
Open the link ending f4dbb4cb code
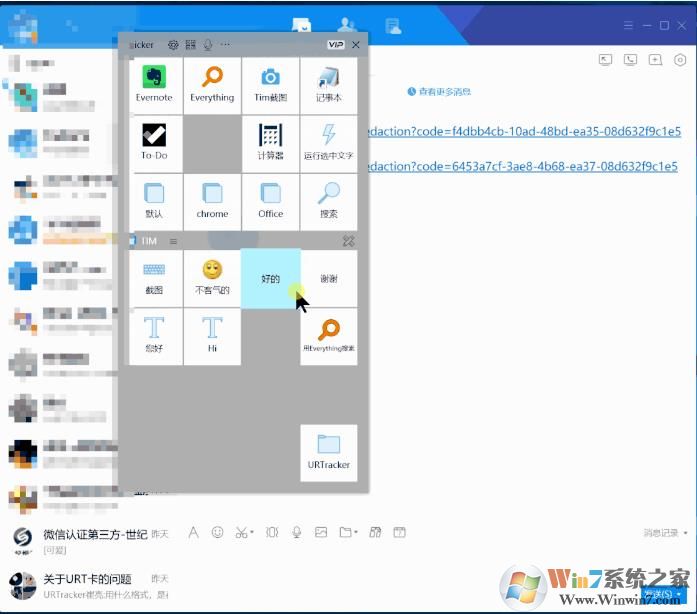524,131
